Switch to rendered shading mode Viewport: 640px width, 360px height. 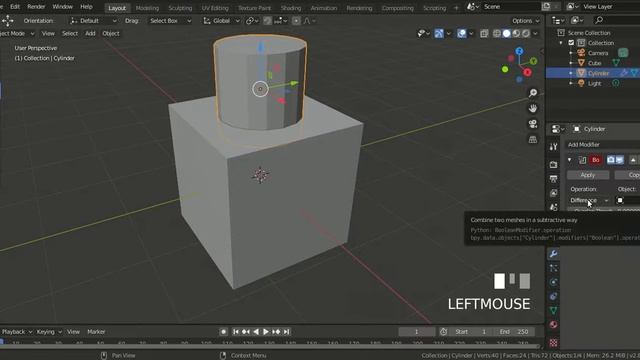tap(526, 33)
